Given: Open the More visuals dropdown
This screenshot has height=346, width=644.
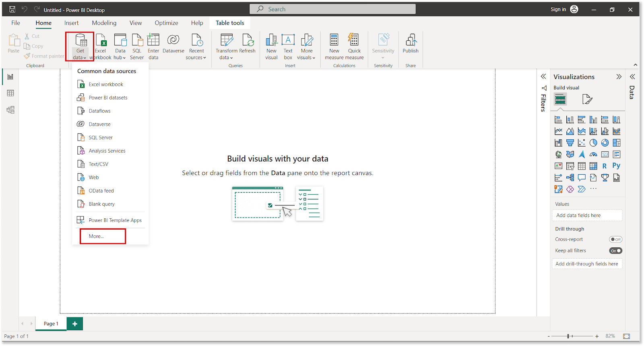Looking at the screenshot, I should tap(307, 47).
